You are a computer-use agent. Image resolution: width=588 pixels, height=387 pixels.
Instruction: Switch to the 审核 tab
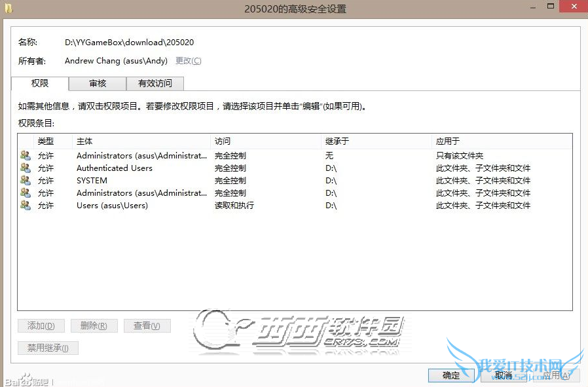tap(98, 83)
